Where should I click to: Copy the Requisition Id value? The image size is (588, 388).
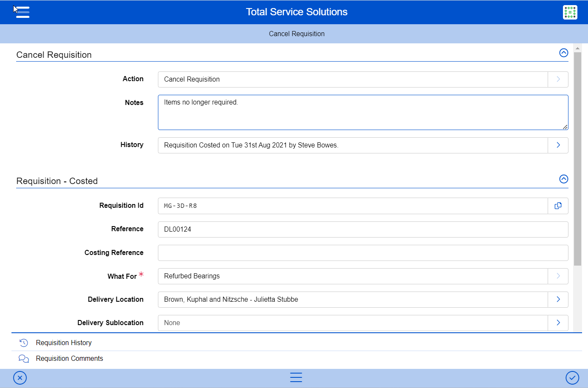click(558, 206)
